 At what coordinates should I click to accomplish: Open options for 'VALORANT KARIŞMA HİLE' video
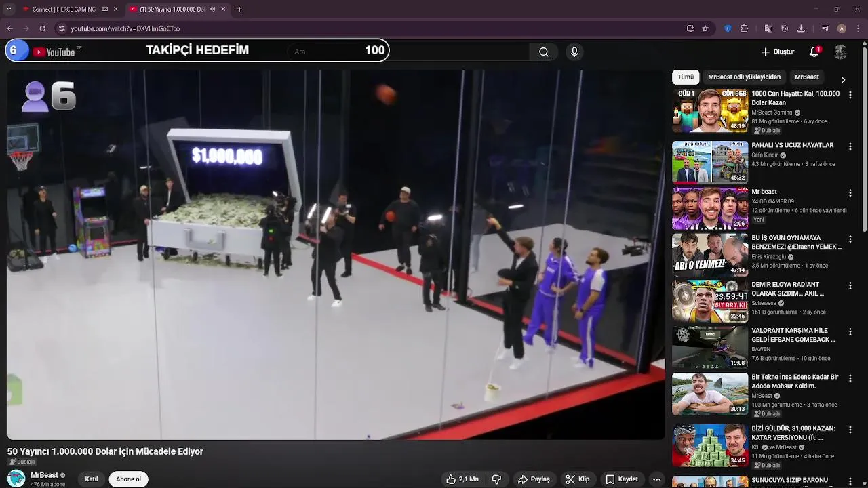click(850, 332)
